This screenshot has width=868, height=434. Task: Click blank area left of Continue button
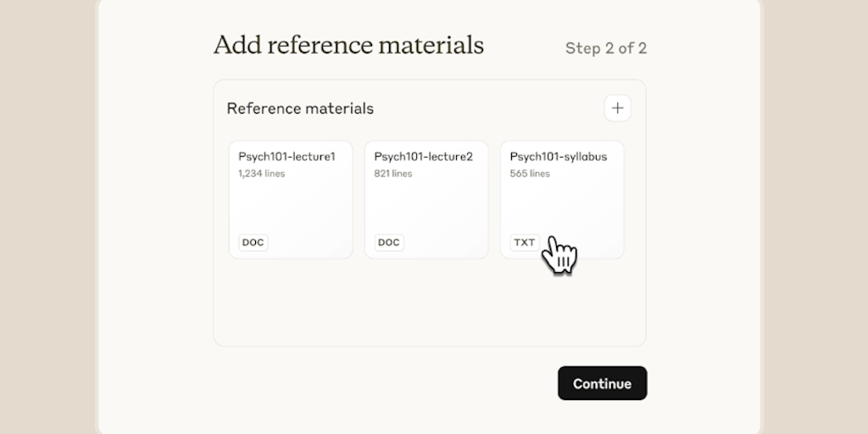coord(381,383)
